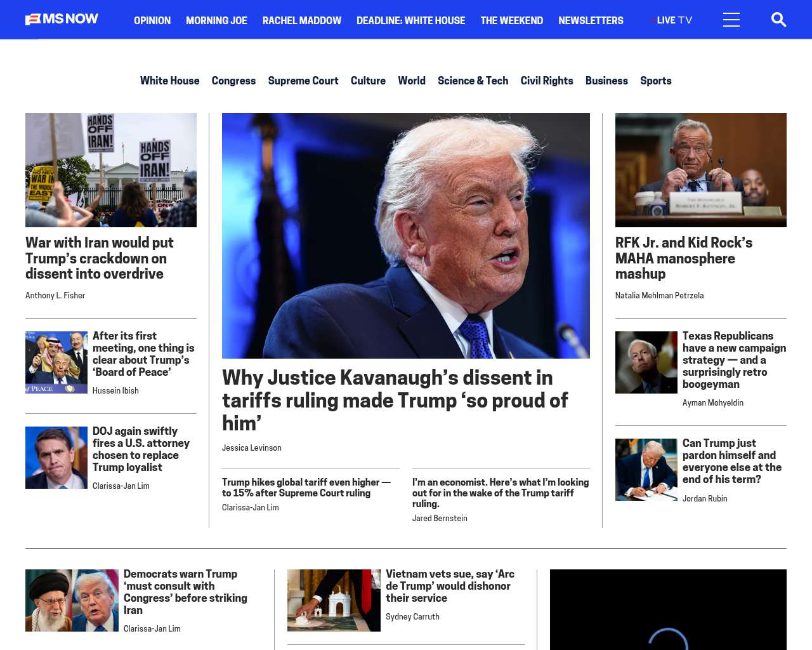Viewport: 812px width, 650px height.
Task: Open Trump hikes global tariff article
Action: pyautogui.click(x=306, y=487)
